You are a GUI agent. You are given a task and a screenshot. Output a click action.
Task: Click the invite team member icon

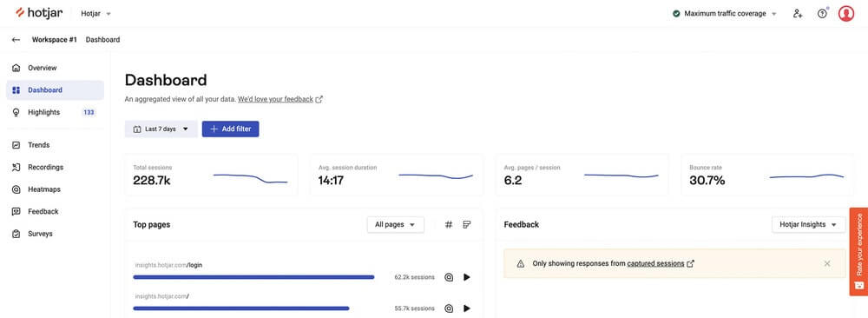pyautogui.click(x=797, y=13)
